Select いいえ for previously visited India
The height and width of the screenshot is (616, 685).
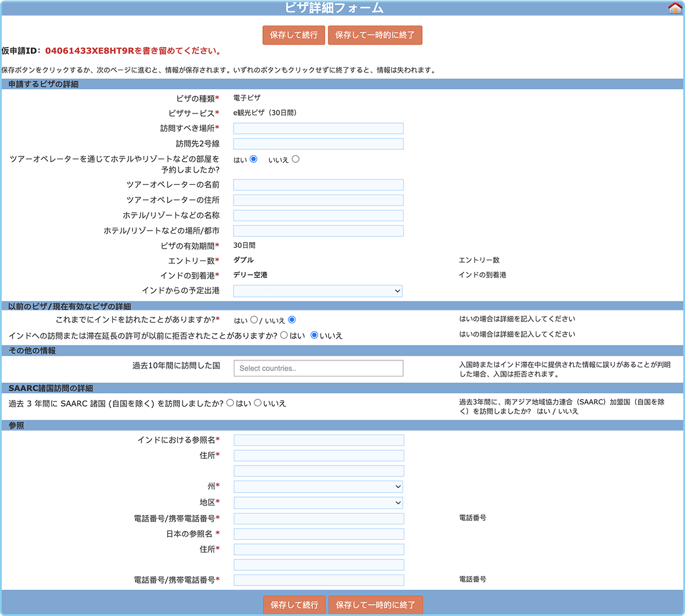tap(292, 320)
